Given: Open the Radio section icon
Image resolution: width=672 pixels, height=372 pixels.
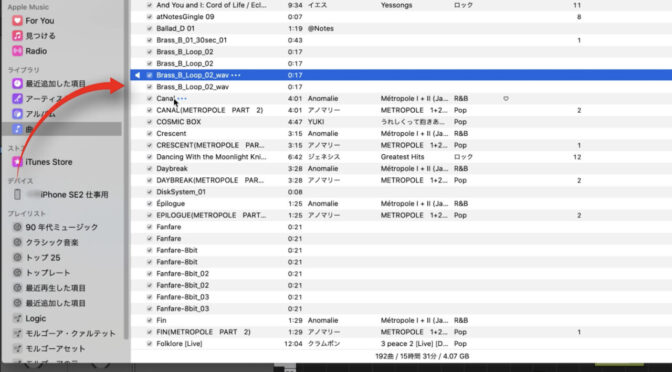Looking at the screenshot, I should [x=17, y=51].
